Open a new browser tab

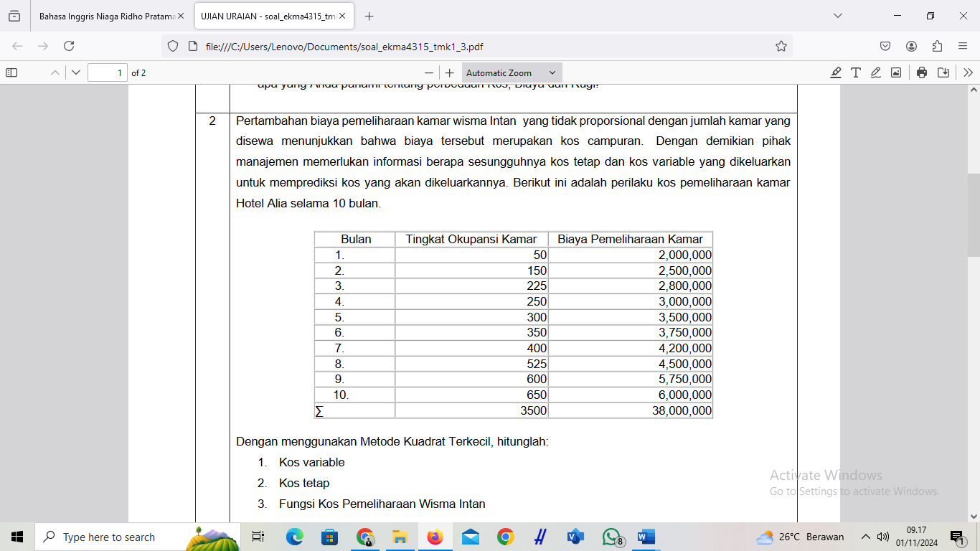tap(369, 16)
